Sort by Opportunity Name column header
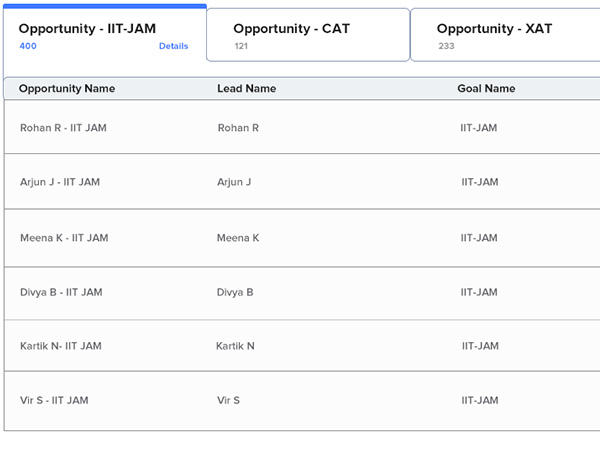The height and width of the screenshot is (450, 600). point(67,88)
